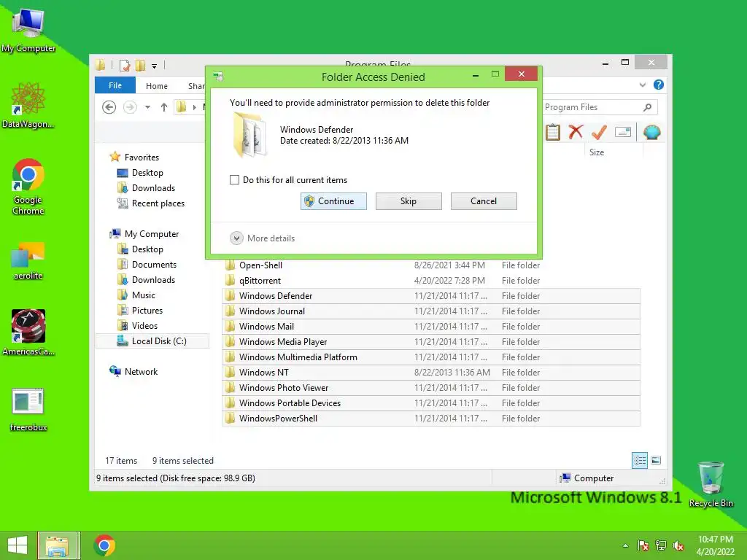Launch Google Chrome from desktop shortcut
This screenshot has height=560, width=747.
(x=28, y=187)
